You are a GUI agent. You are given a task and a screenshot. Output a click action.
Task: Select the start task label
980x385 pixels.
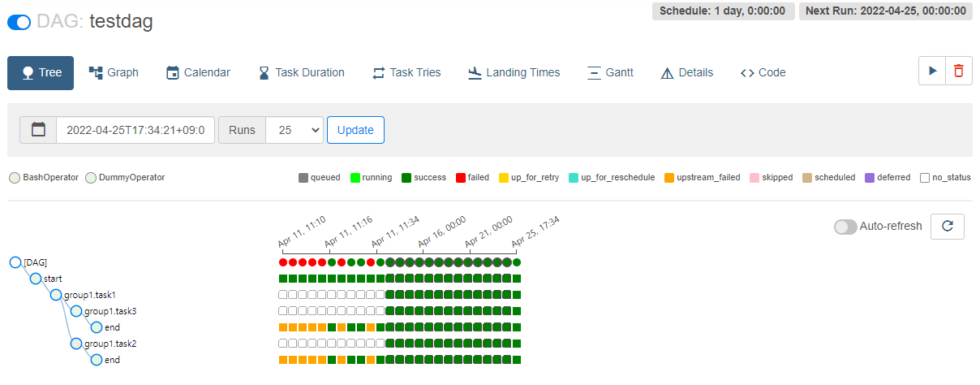[x=53, y=279]
